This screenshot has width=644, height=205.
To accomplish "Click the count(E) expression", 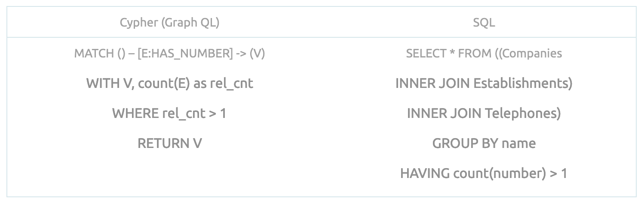I will click(164, 83).
